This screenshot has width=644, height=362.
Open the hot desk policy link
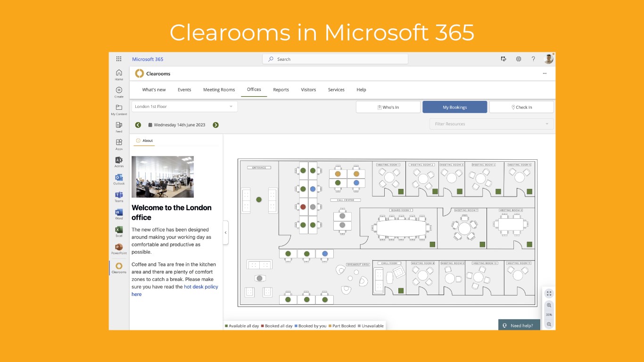pyautogui.click(x=201, y=287)
